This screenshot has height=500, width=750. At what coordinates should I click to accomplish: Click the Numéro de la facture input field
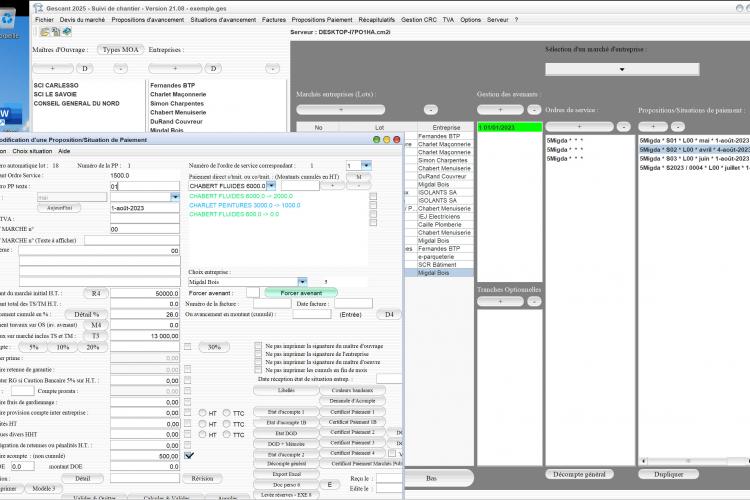tap(272, 304)
